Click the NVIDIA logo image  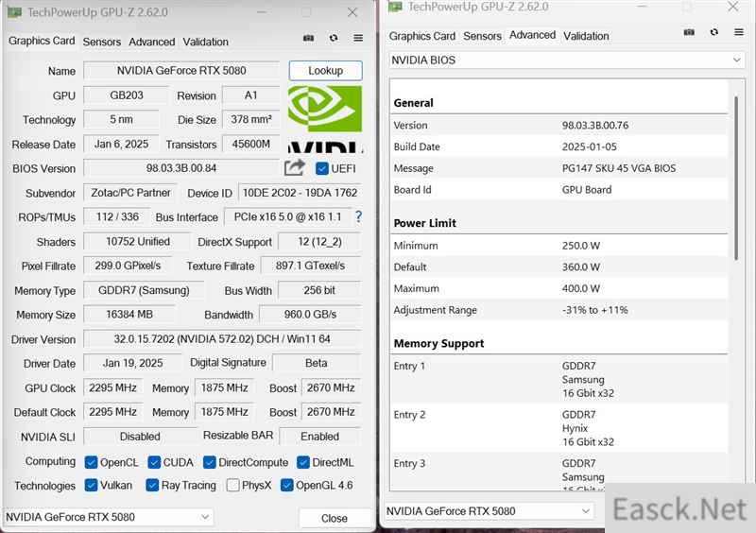tap(325, 119)
